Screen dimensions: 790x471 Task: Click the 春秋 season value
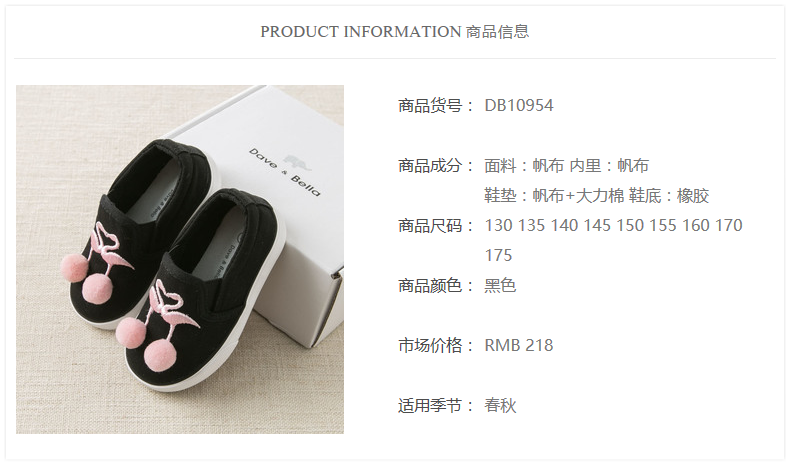pos(500,406)
